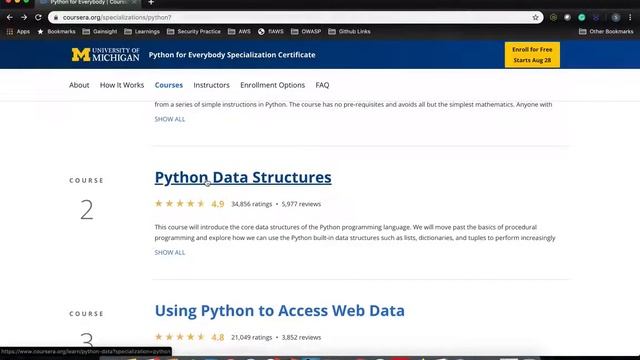Select the Python for Everybody browser tab
Viewport: 640px width, 360px height.
tap(88, 2)
